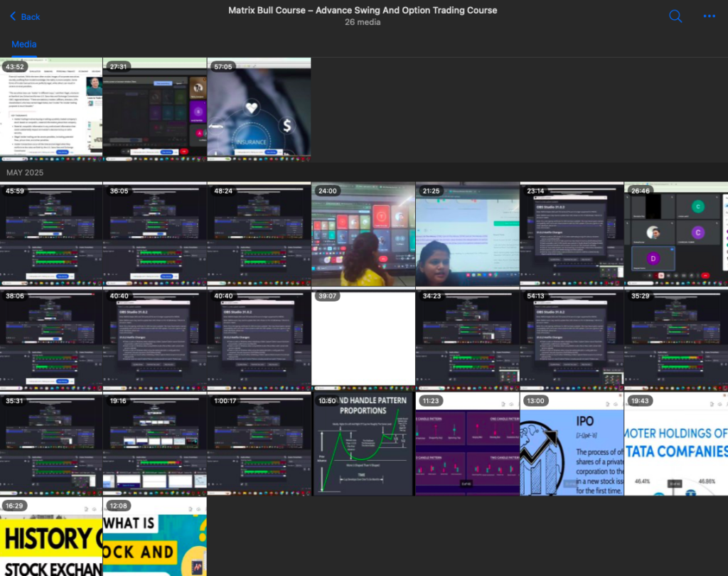Click the corner icon on the 19:43 thumbnail
Viewport: 728px width, 576px height.
click(x=712, y=403)
